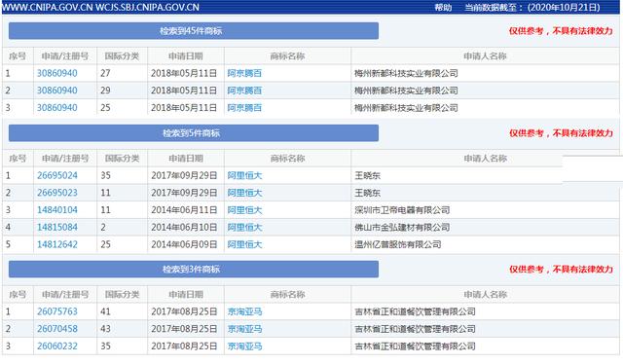Screen dimensions: 623x364
Task: Select applicant 王晓东 in row 26695024
Action: (368, 175)
